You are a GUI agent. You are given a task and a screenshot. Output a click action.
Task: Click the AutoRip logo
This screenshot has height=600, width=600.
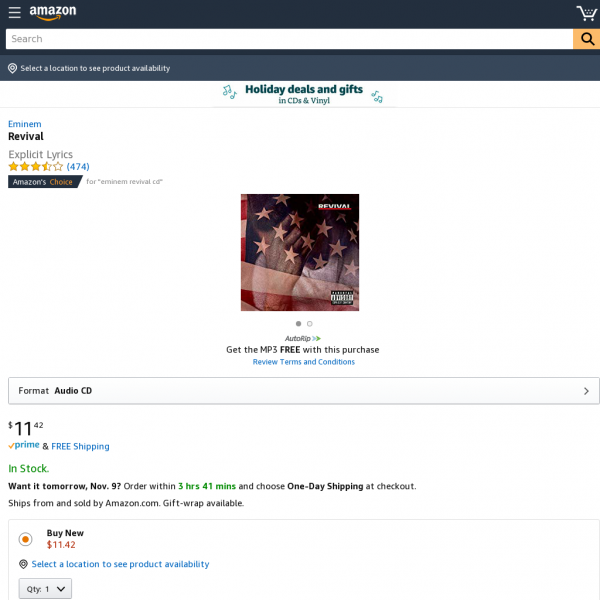(x=303, y=338)
